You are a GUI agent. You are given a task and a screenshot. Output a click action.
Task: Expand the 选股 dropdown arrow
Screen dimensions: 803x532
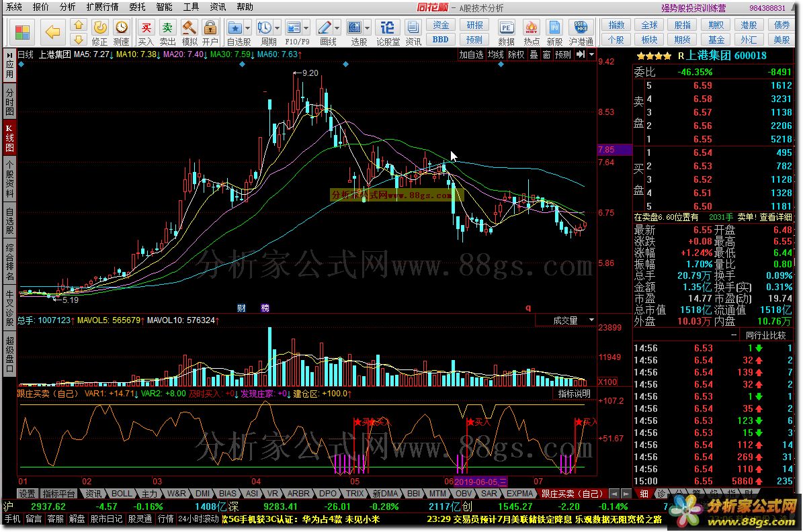368,28
